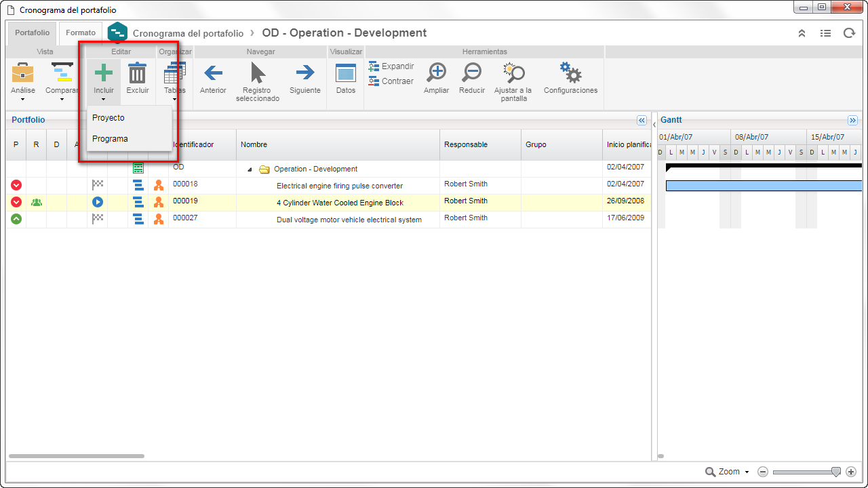Click the Excluir trash can icon

(x=138, y=73)
